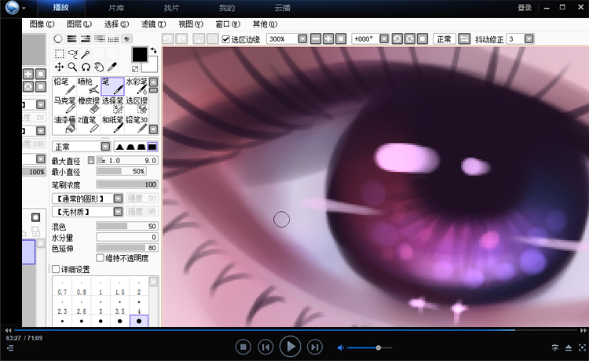
Task: Open the 通常的圆形 brush shape dropdown
Action: click(x=119, y=198)
